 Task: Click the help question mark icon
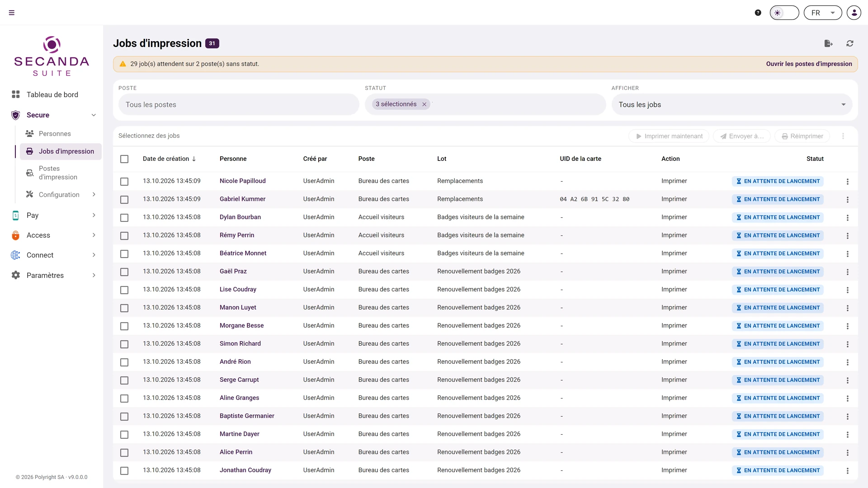click(758, 13)
